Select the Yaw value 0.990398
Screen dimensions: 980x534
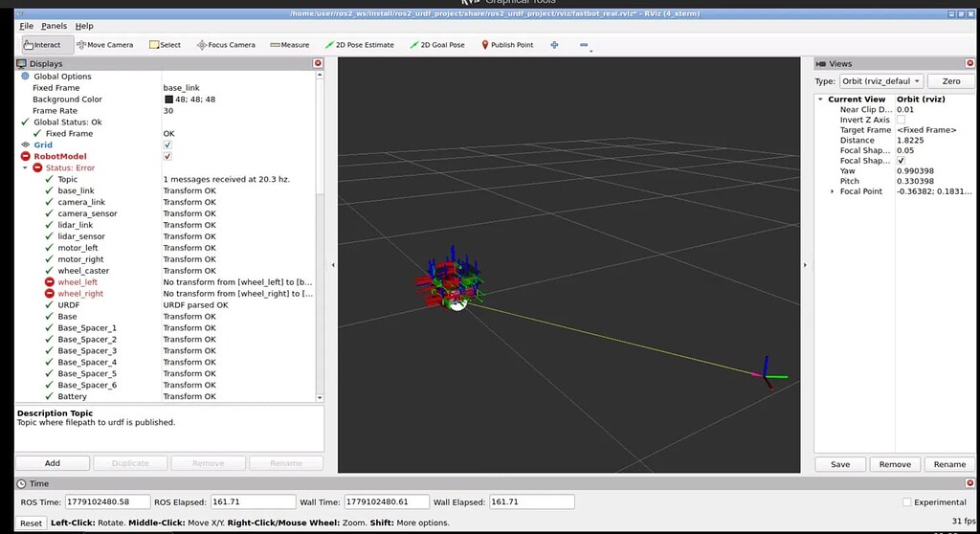[914, 170]
